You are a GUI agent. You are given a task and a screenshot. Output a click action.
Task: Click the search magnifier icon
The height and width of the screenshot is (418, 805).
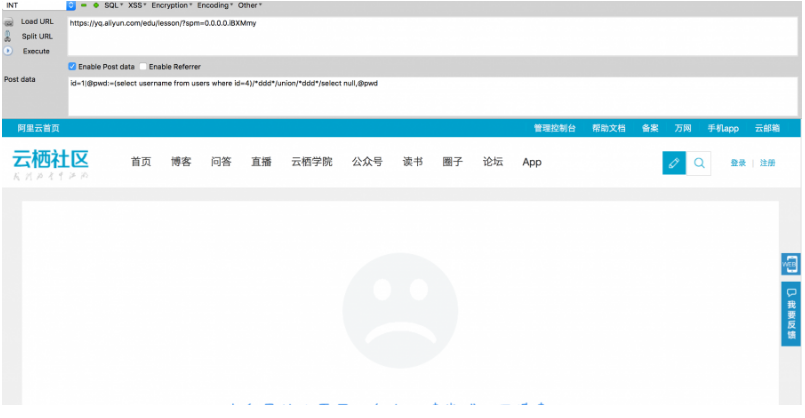(699, 163)
